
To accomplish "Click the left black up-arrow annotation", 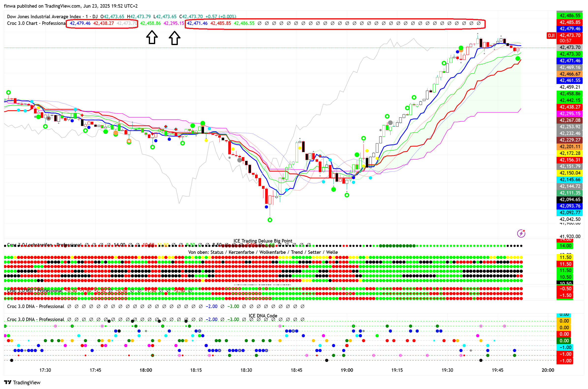I will coord(152,37).
